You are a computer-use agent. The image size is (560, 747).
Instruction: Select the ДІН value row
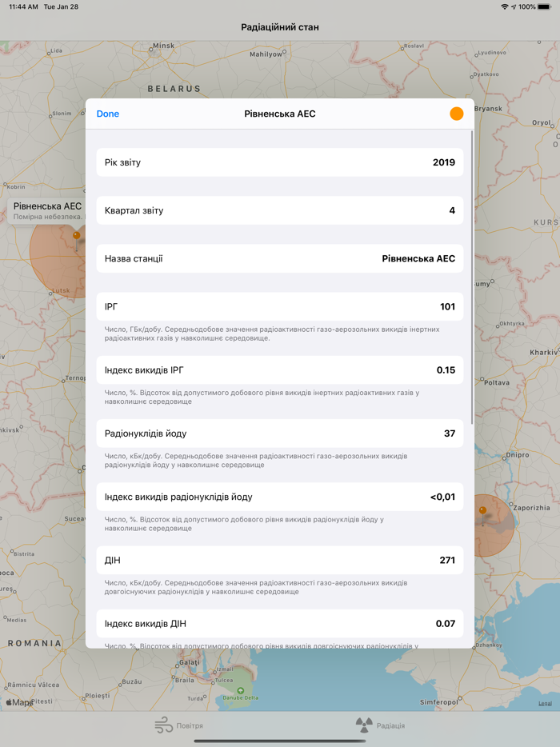pos(280,560)
